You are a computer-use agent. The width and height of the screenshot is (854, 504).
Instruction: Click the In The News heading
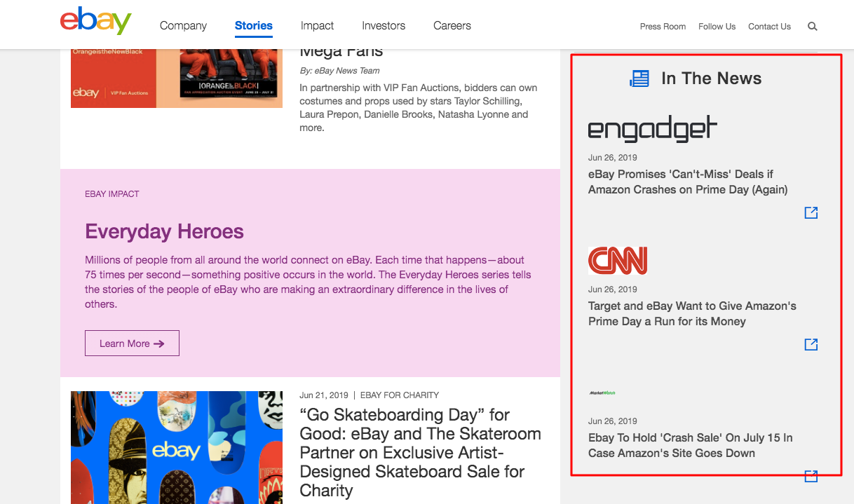[711, 79]
